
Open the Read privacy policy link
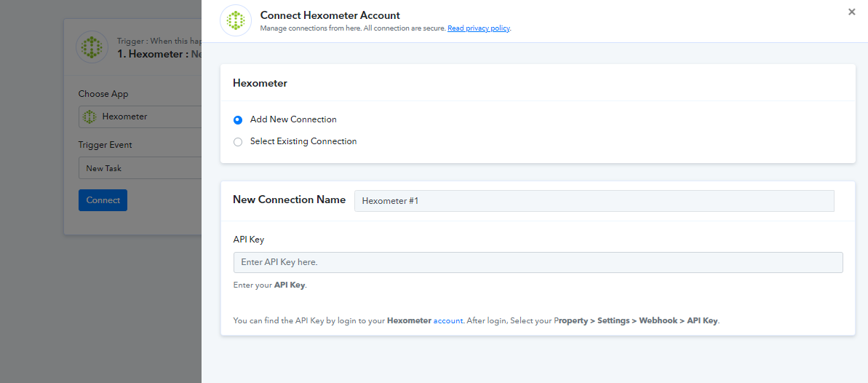(478, 28)
